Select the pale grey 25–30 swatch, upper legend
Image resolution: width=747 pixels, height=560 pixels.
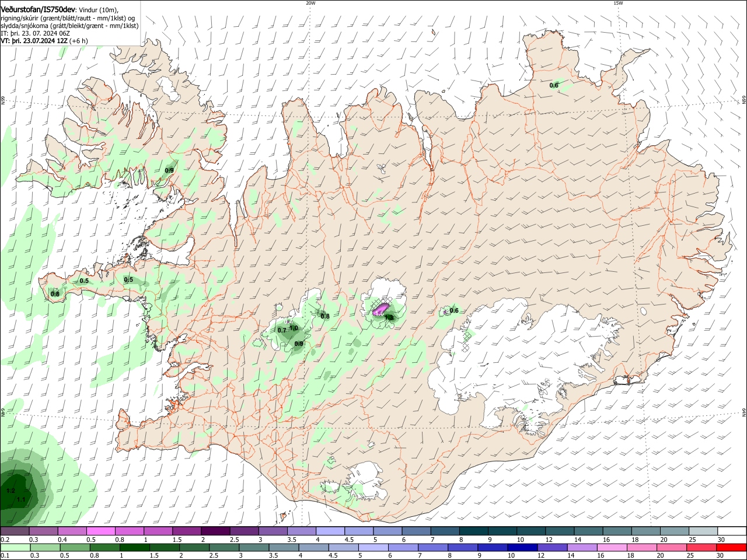[x=704, y=531]
